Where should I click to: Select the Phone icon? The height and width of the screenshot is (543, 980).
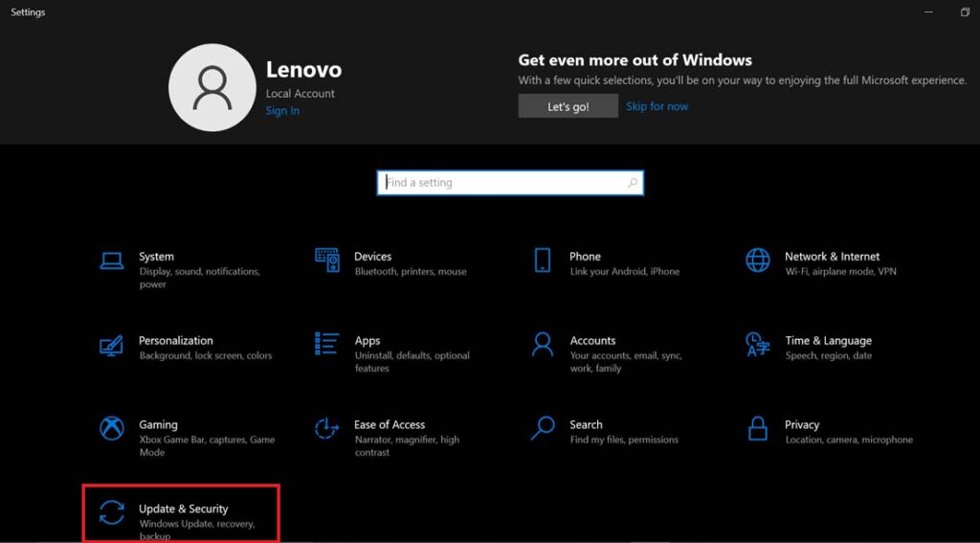click(543, 260)
